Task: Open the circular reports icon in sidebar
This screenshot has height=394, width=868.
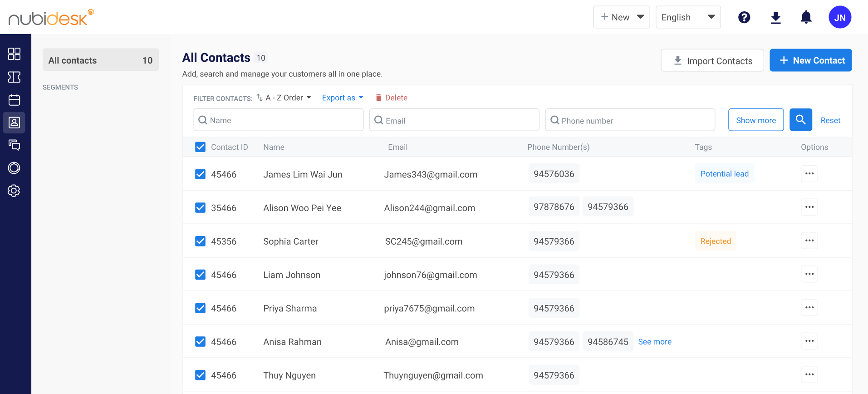Action: pyautogui.click(x=14, y=168)
